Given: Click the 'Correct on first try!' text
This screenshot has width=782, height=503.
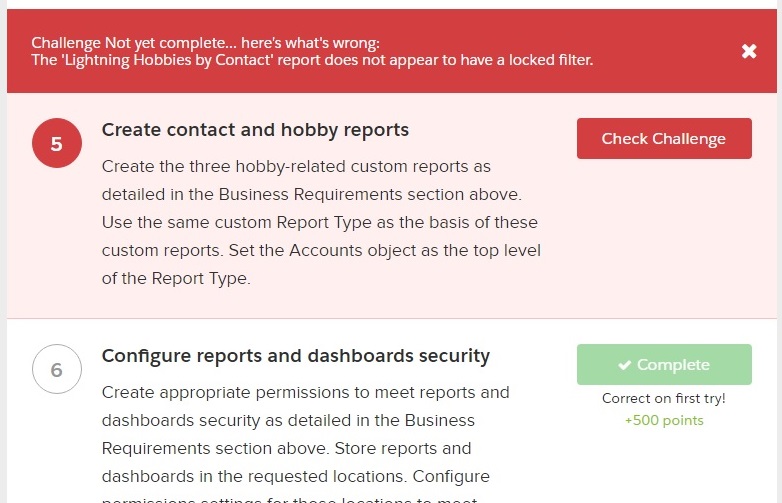Looking at the screenshot, I should [x=664, y=398].
